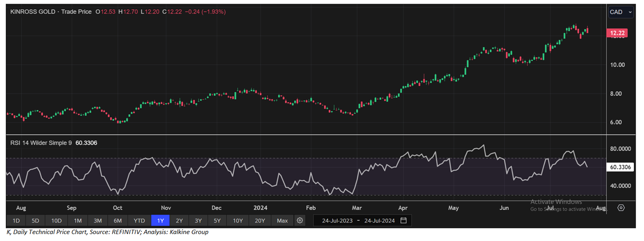Select the YTD range button
644x241 pixels.
(140, 221)
